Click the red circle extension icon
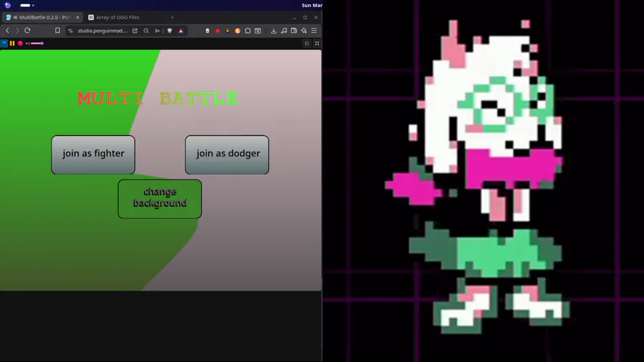Image resolution: width=644 pixels, height=362 pixels. 218,31
